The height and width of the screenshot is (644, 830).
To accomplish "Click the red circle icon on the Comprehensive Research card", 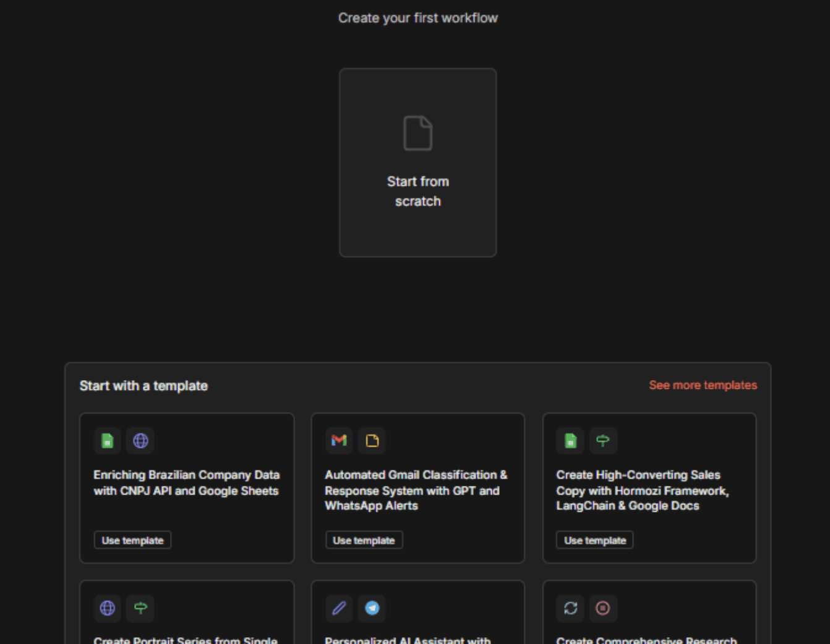I will point(602,608).
